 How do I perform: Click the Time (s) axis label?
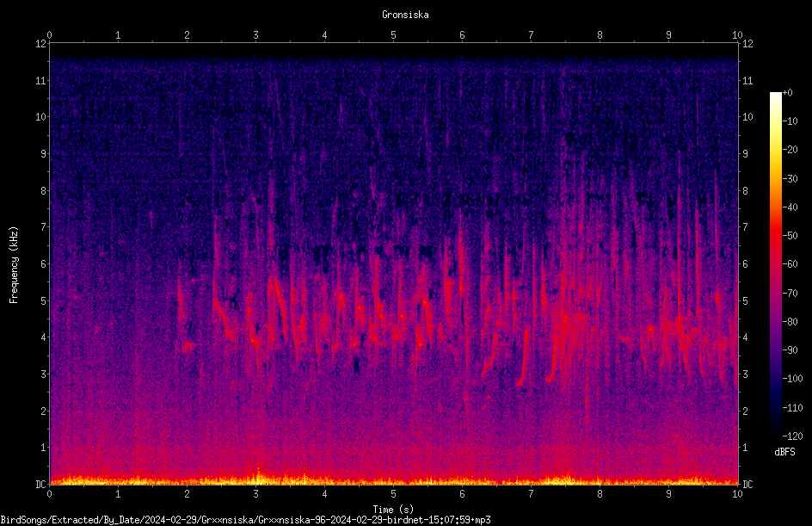[x=393, y=510]
